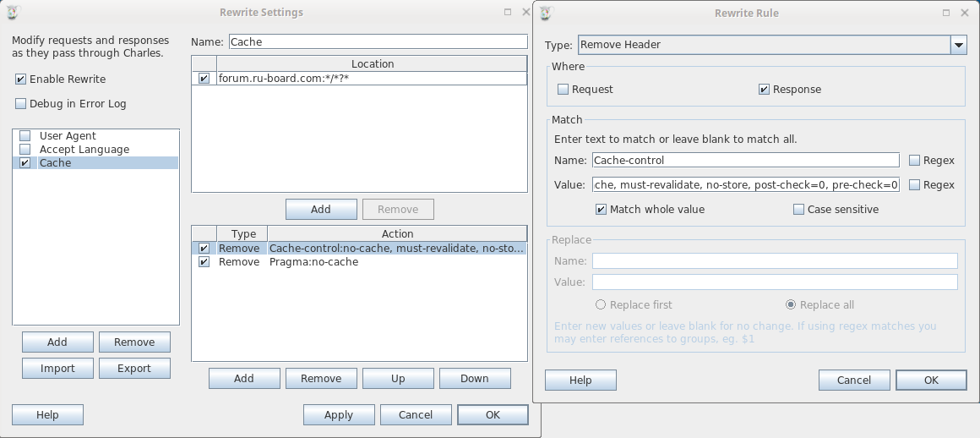Enable Debug in Error Log

point(20,104)
